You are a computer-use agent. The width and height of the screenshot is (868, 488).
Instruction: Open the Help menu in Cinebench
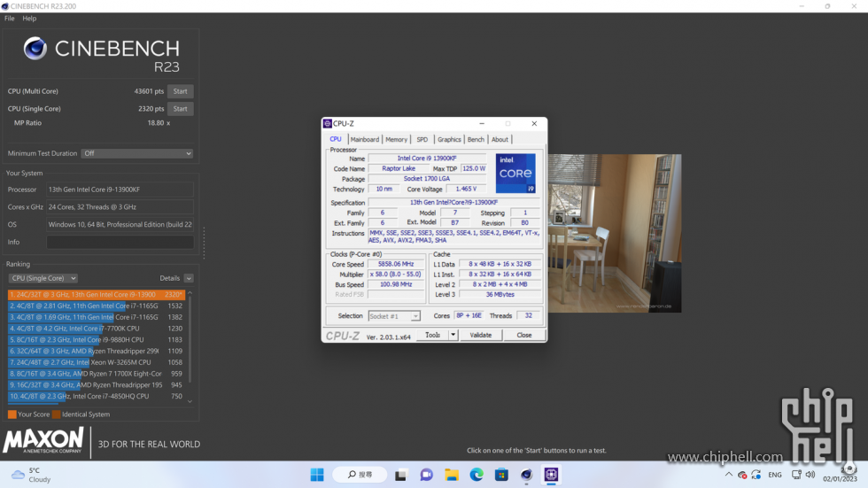[x=29, y=19]
